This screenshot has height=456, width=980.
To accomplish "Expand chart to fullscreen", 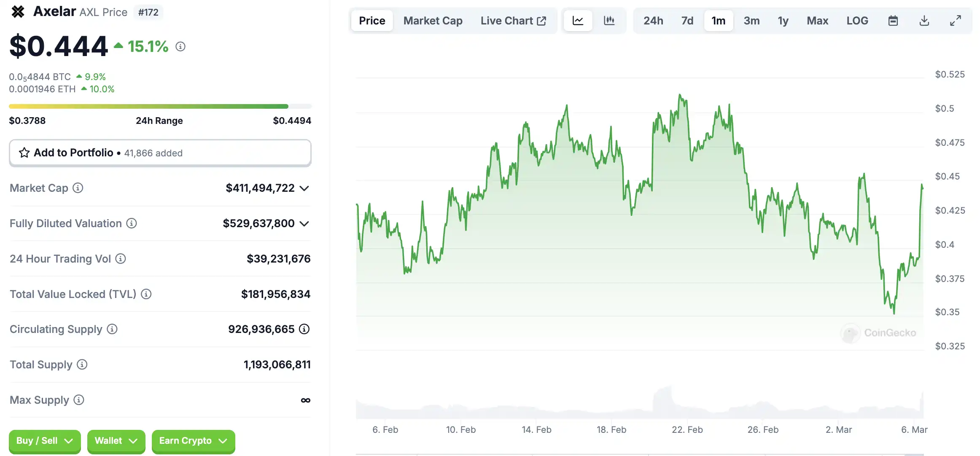I will click(955, 21).
